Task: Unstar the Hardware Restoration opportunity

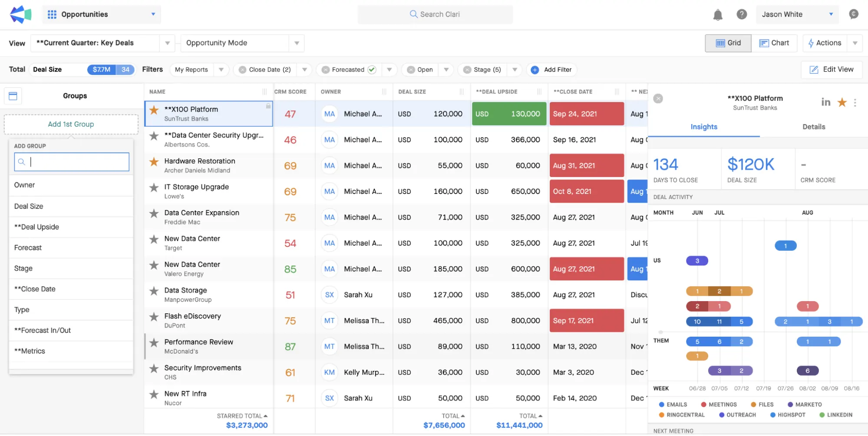Action: pos(154,162)
